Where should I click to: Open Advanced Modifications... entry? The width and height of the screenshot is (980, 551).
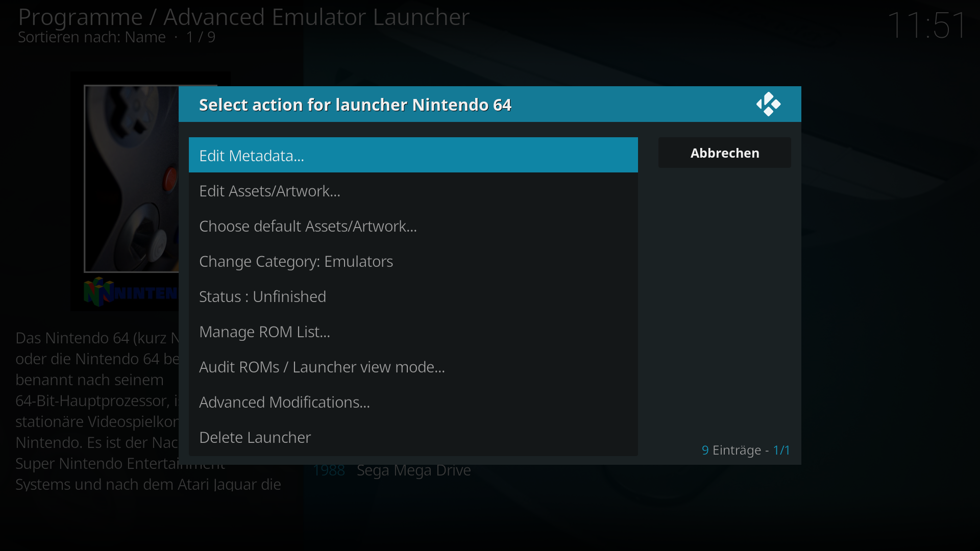413,402
